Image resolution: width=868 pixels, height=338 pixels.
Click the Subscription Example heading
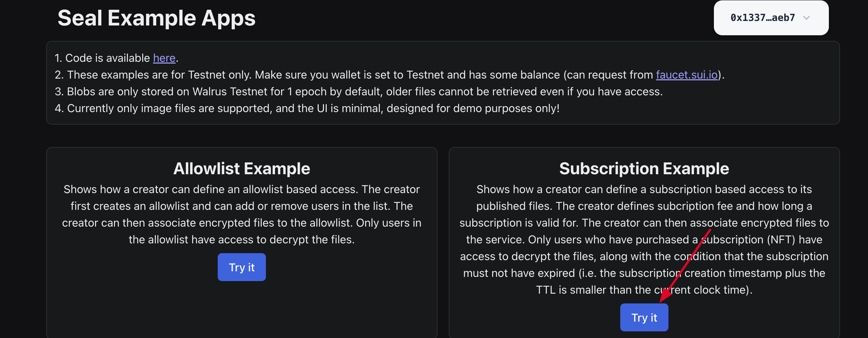pyautogui.click(x=644, y=169)
